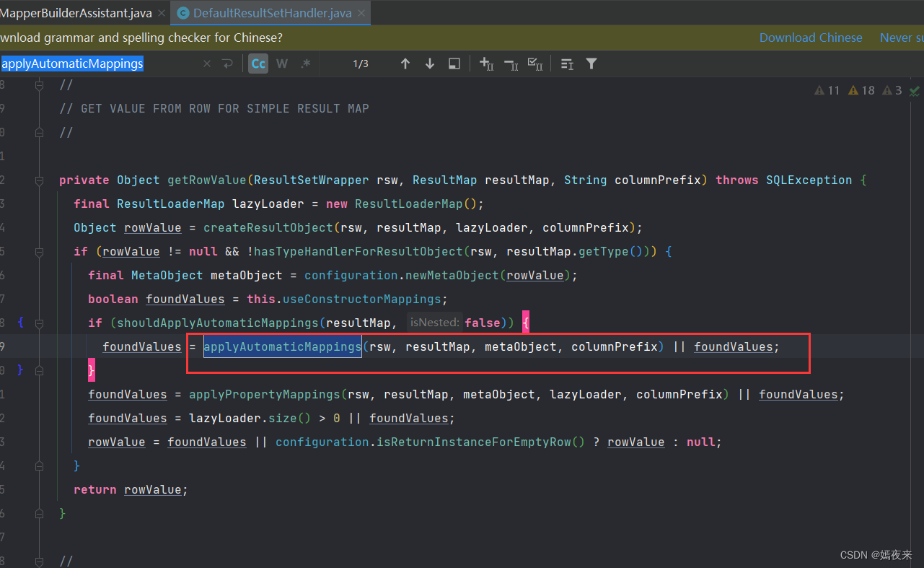Open search results in Find window icon
Screen dimensions: 924x568
pos(454,64)
